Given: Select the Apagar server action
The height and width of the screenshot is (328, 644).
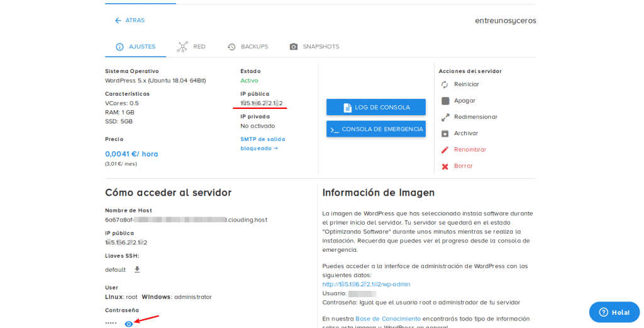Looking at the screenshot, I should click(465, 101).
